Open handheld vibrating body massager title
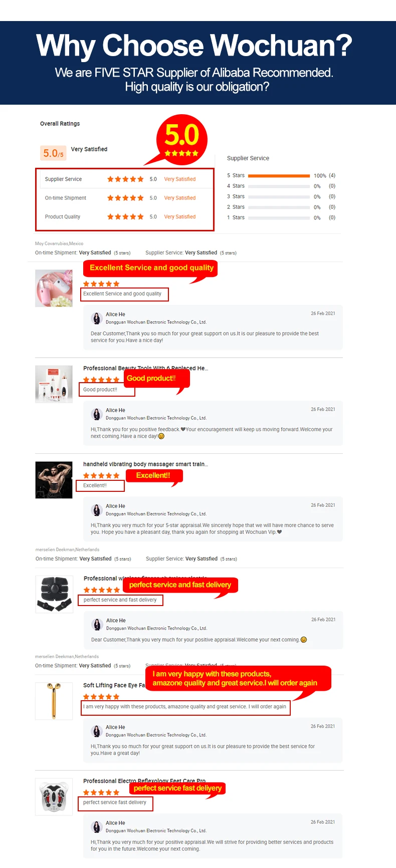Screen dimensions: 396x868 click(145, 464)
